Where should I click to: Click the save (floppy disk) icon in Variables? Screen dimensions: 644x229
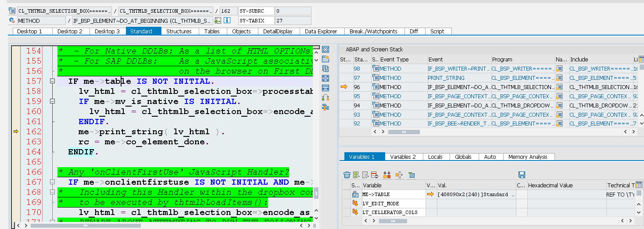(522, 175)
